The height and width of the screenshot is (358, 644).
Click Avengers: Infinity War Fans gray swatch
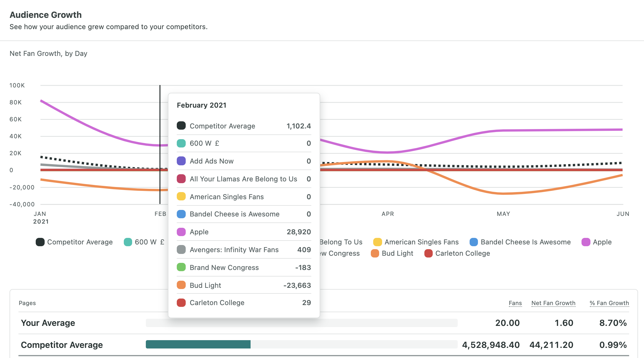(x=181, y=250)
